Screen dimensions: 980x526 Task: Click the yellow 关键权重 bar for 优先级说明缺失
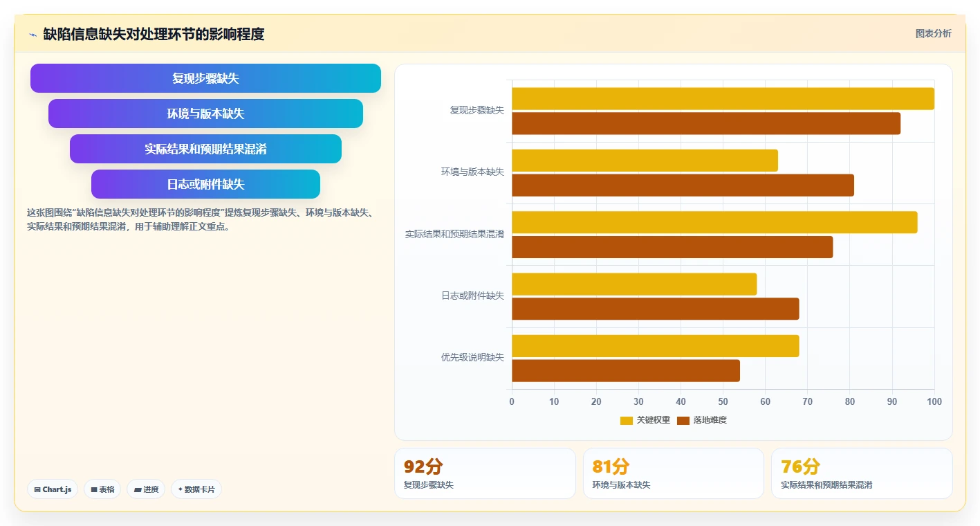(656, 346)
